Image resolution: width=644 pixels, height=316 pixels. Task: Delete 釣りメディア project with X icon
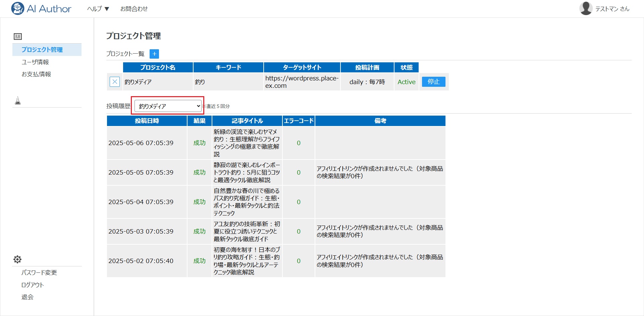(115, 82)
